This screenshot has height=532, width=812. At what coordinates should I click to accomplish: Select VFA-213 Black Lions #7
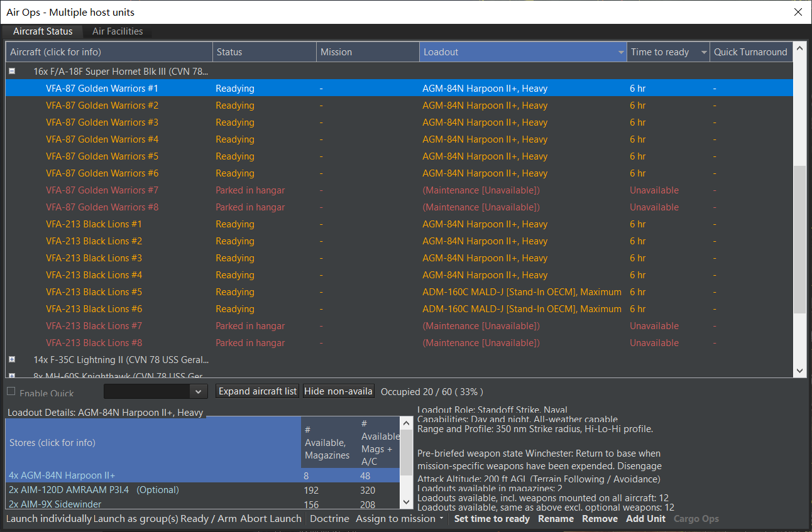(x=399, y=326)
